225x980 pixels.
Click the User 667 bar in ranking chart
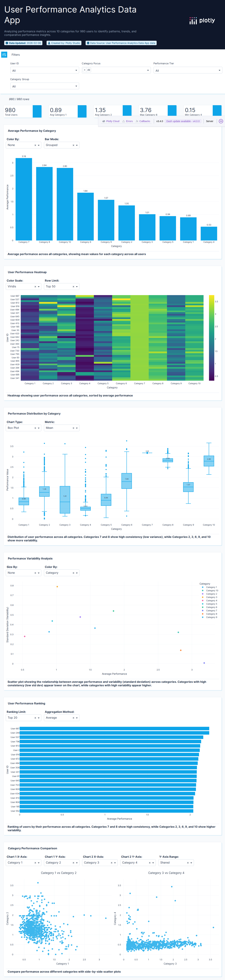click(x=114, y=728)
